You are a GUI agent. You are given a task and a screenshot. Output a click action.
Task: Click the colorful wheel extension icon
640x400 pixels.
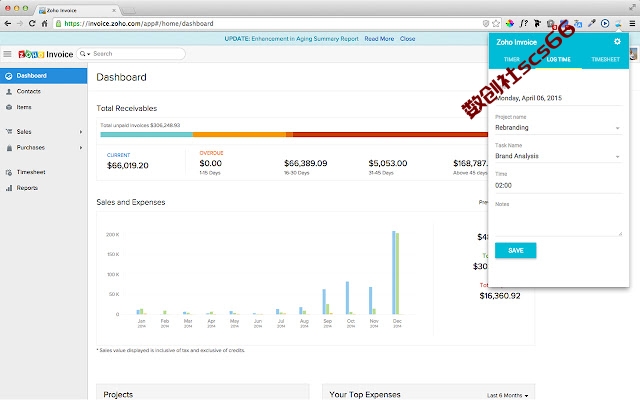click(510, 24)
